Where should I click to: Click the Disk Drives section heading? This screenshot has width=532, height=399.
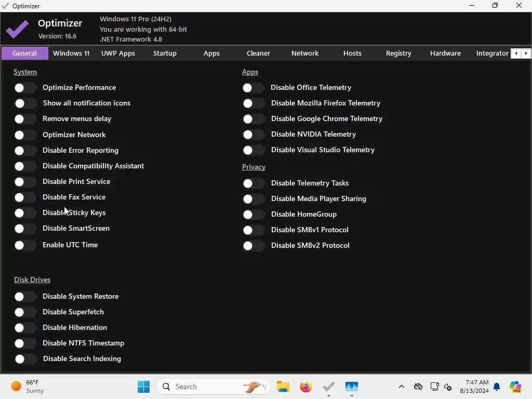pyautogui.click(x=32, y=280)
